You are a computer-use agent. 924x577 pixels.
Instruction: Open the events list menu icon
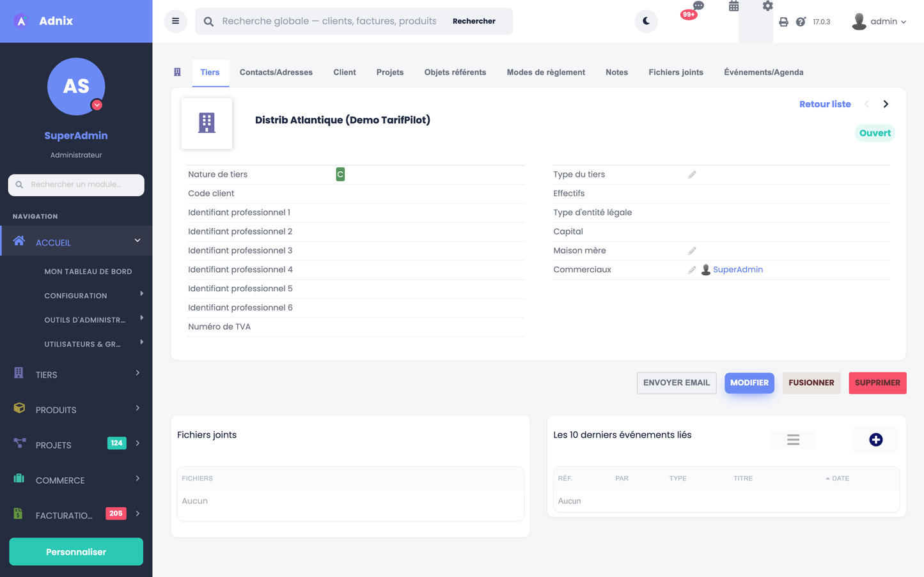(793, 440)
